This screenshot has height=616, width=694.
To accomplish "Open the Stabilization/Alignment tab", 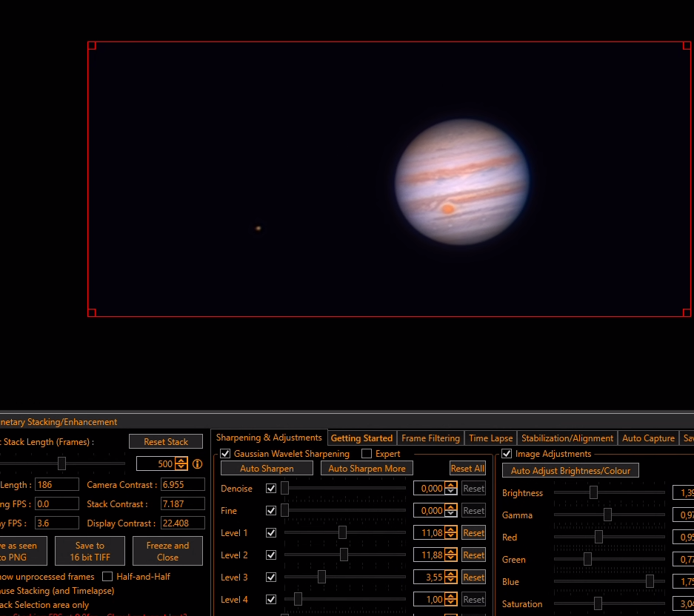I will click(x=567, y=438).
